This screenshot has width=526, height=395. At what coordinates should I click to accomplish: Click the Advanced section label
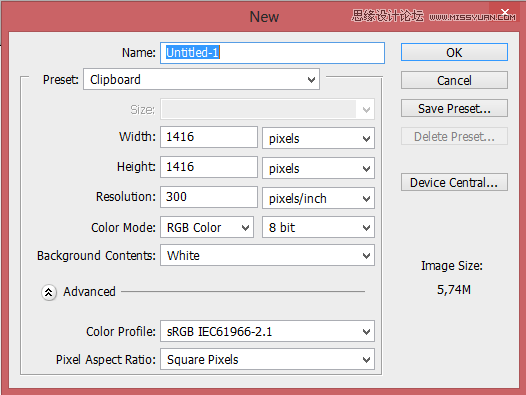89,292
